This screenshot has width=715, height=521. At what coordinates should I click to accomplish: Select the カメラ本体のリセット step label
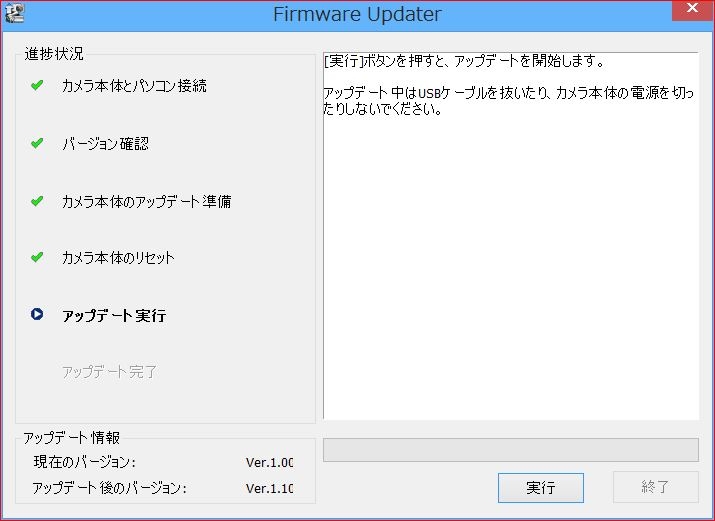pos(118,258)
